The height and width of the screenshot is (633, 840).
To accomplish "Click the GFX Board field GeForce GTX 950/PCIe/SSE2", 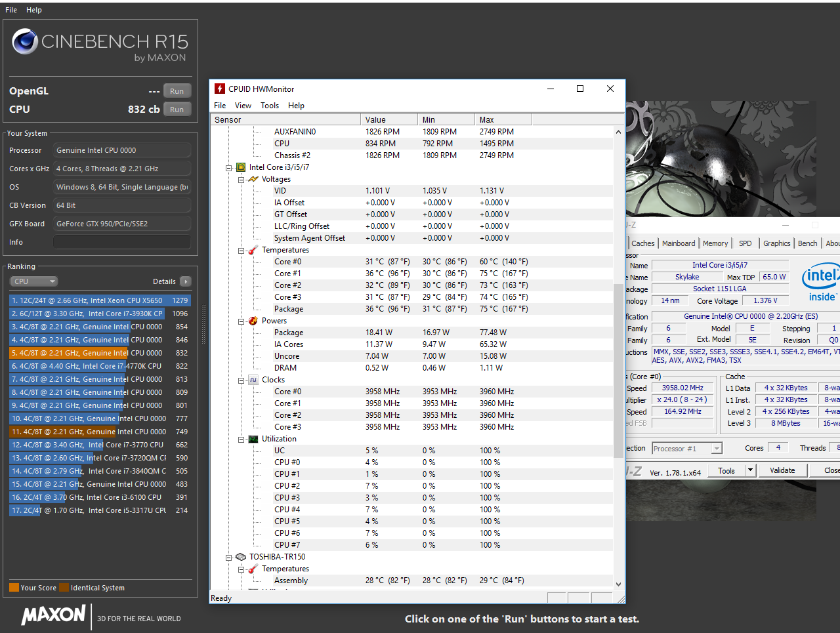I will point(122,224).
